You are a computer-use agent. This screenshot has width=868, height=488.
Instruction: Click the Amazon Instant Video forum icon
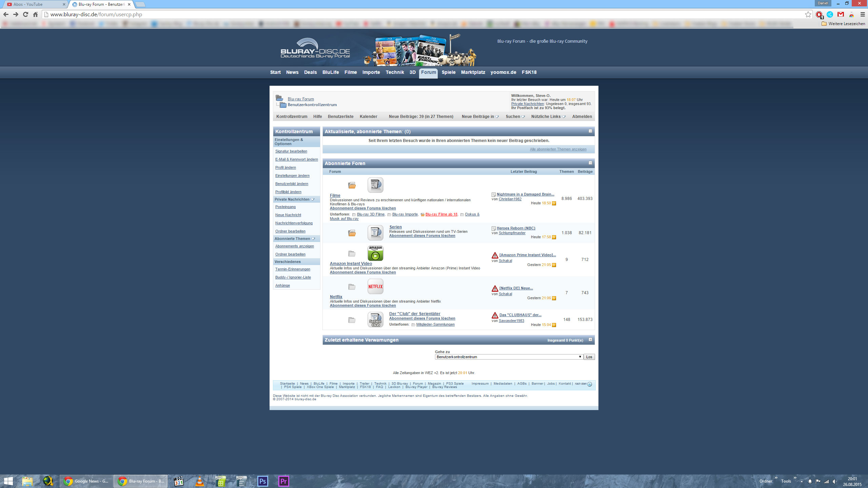[375, 253]
